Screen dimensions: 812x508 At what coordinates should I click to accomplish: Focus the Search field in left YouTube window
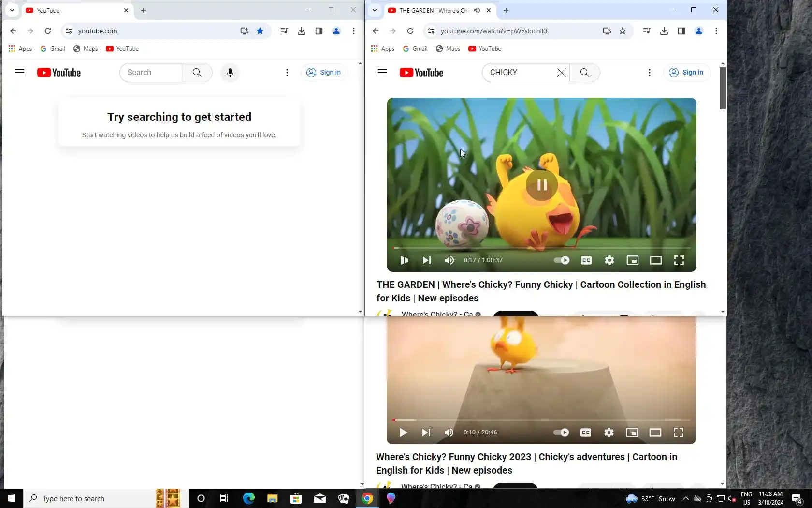151,73
